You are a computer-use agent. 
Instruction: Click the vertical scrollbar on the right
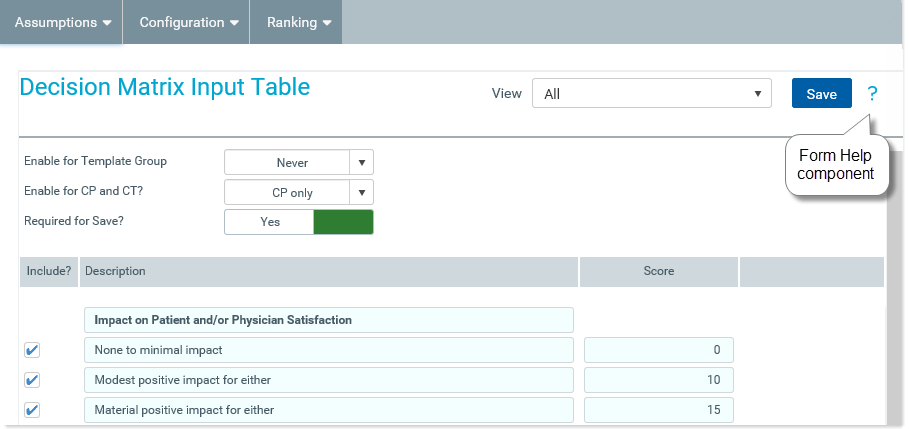coord(894,290)
